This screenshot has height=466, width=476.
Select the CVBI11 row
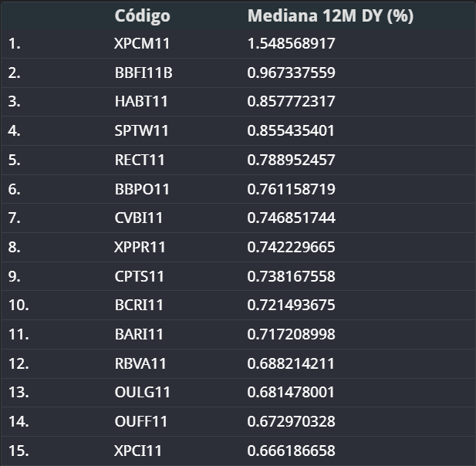point(238,218)
